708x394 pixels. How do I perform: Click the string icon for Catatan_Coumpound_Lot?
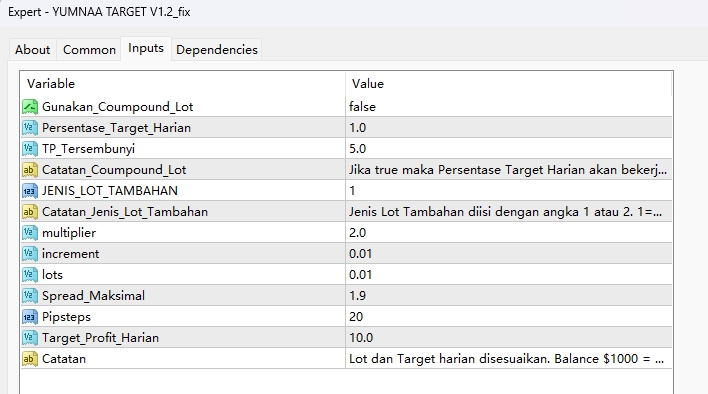click(x=30, y=170)
